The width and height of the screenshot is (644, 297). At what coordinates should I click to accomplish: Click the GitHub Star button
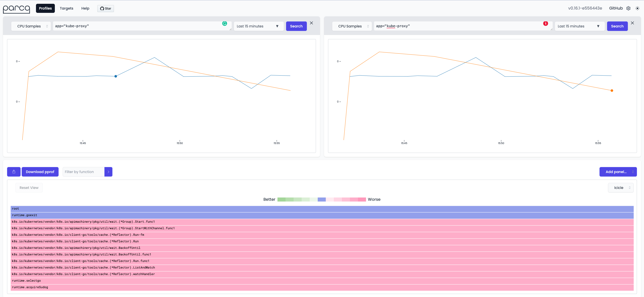106,9
